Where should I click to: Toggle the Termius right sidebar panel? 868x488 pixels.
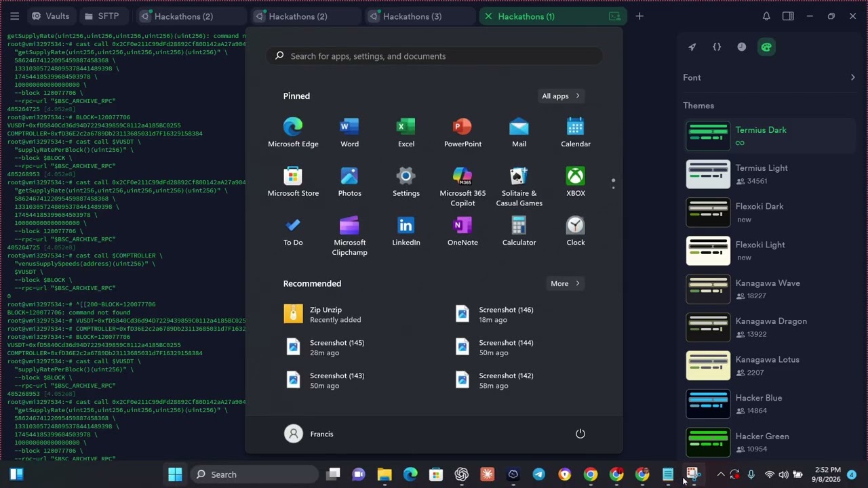tap(788, 16)
